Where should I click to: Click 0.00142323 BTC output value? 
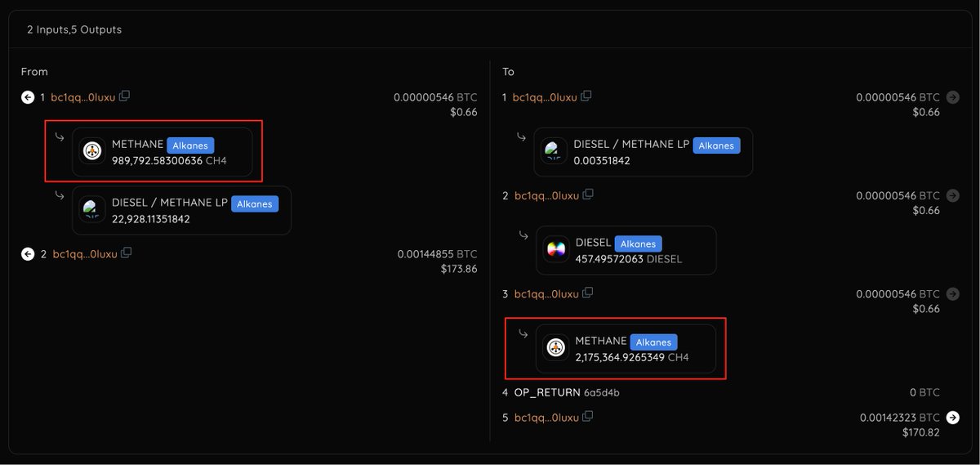[x=900, y=418]
